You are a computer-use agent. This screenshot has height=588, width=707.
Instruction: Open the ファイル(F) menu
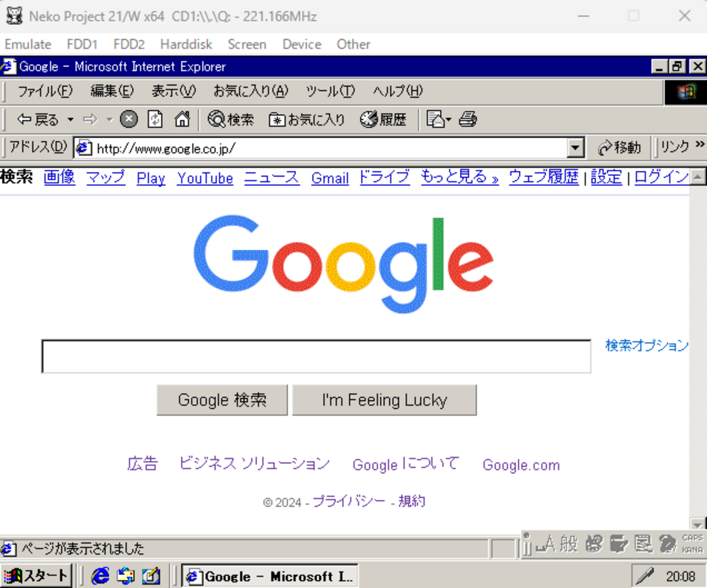click(x=45, y=91)
